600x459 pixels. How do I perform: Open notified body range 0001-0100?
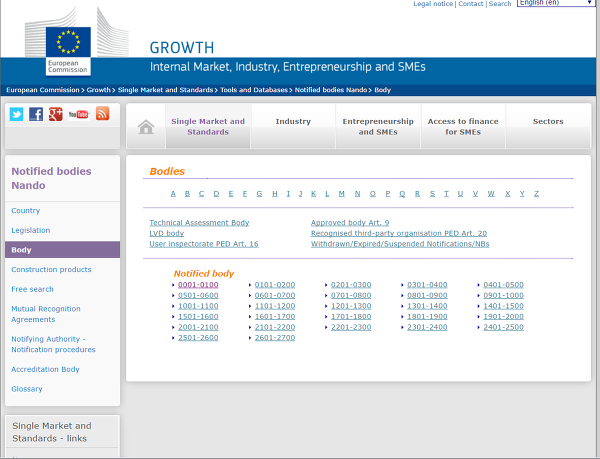pyautogui.click(x=198, y=285)
